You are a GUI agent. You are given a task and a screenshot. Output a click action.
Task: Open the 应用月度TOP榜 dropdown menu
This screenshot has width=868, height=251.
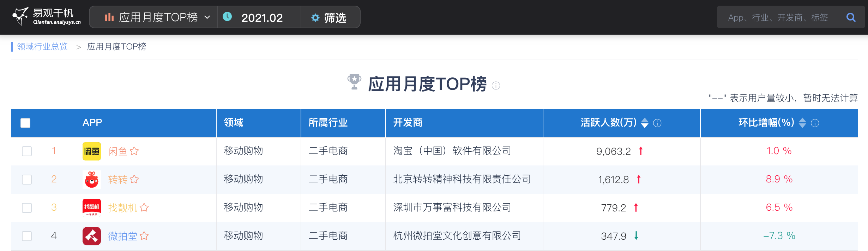(x=153, y=17)
